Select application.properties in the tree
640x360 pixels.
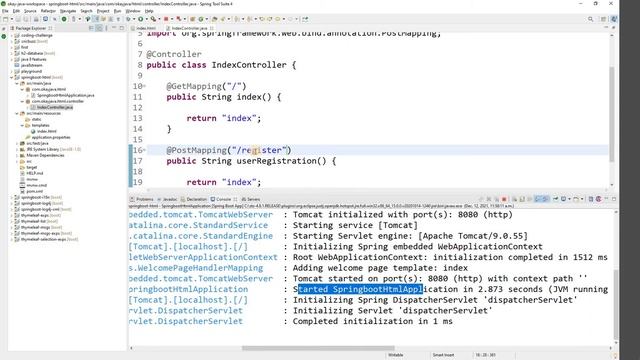click(51, 137)
